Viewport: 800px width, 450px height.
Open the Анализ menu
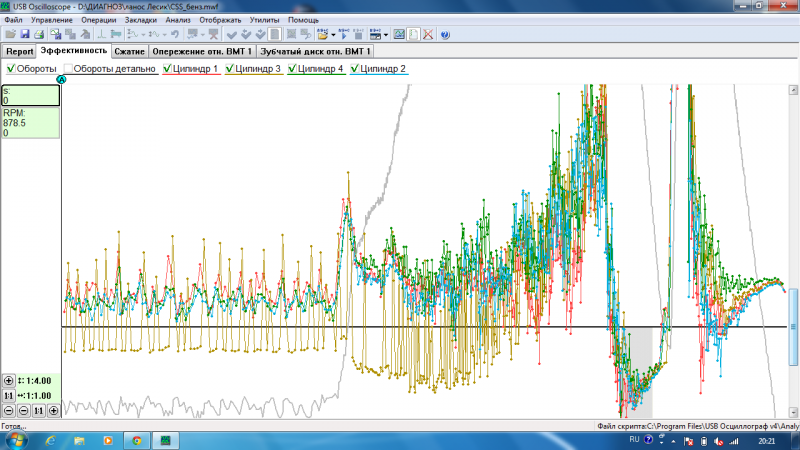coord(178,20)
